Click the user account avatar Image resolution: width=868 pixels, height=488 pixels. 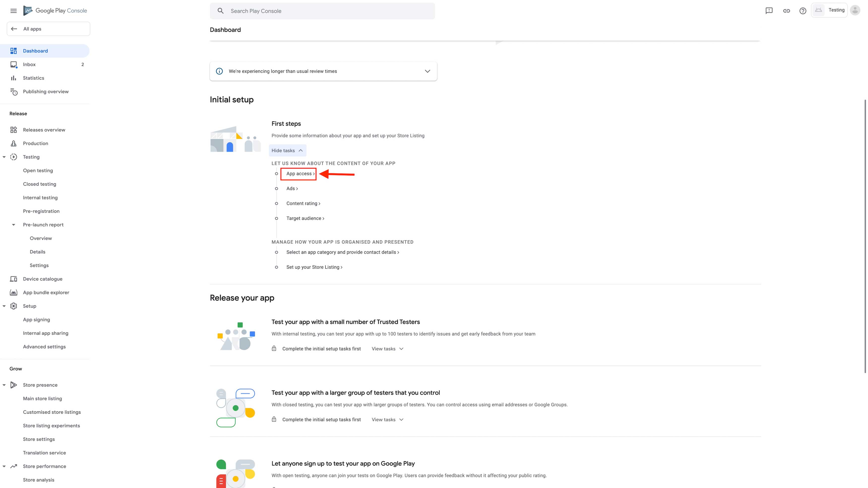tap(855, 10)
